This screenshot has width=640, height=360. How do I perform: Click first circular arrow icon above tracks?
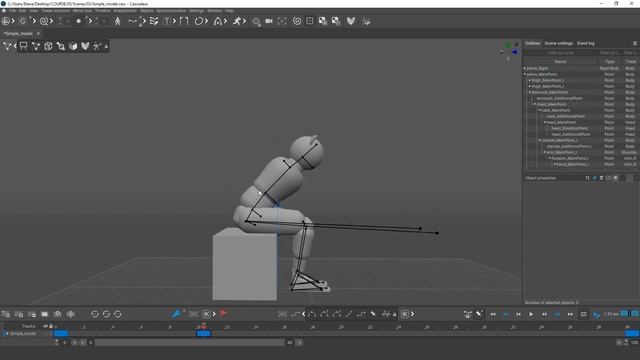(x=95, y=314)
